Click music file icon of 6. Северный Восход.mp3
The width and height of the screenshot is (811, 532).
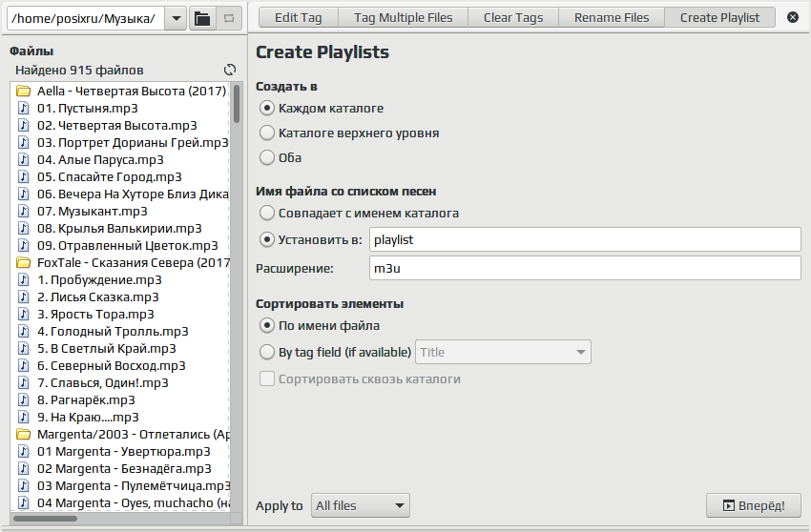(23, 365)
